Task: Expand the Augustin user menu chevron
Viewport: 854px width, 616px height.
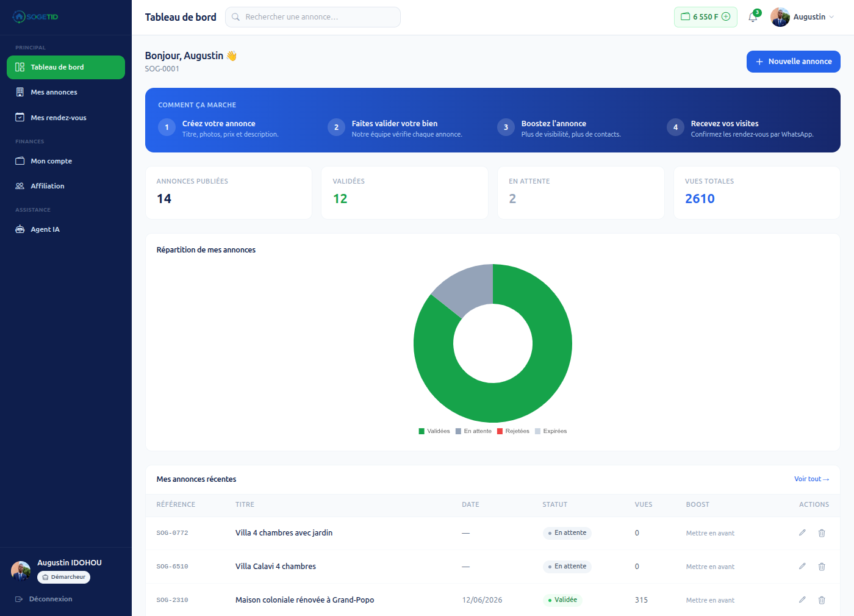Action: (x=831, y=17)
